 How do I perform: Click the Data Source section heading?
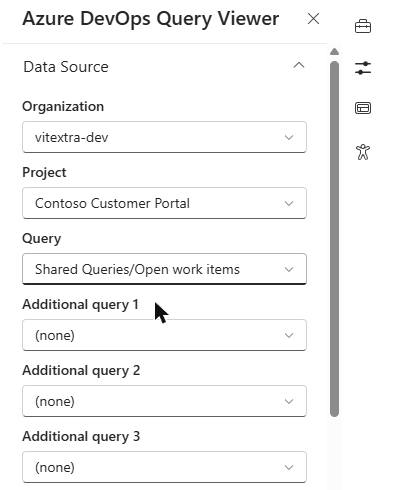(x=66, y=67)
